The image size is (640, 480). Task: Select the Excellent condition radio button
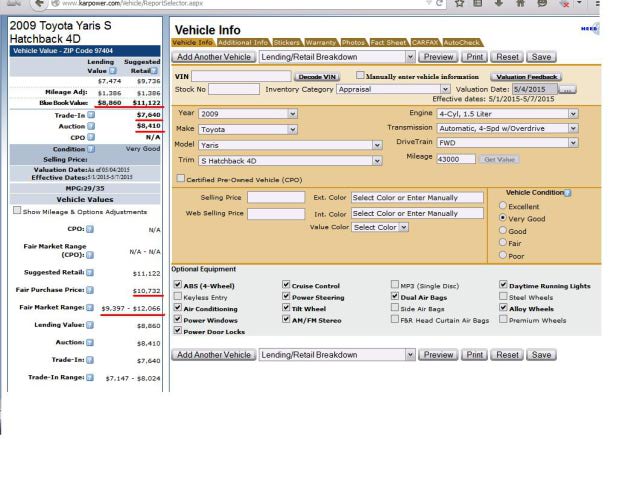pyautogui.click(x=503, y=205)
